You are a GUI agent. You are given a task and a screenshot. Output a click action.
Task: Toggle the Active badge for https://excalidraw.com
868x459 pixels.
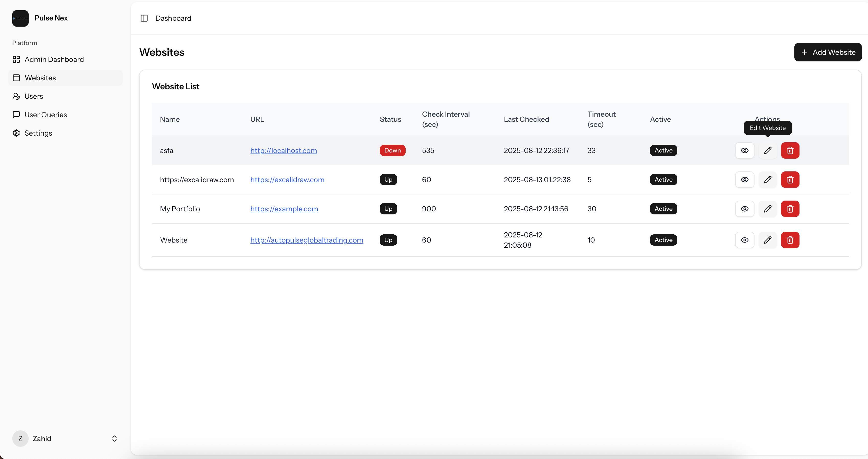663,179
